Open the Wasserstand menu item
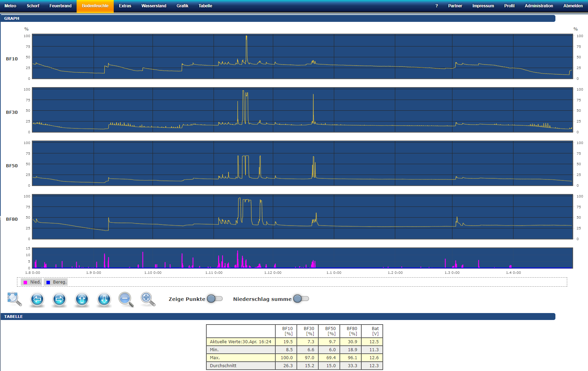This screenshot has height=371, width=588. [x=154, y=6]
